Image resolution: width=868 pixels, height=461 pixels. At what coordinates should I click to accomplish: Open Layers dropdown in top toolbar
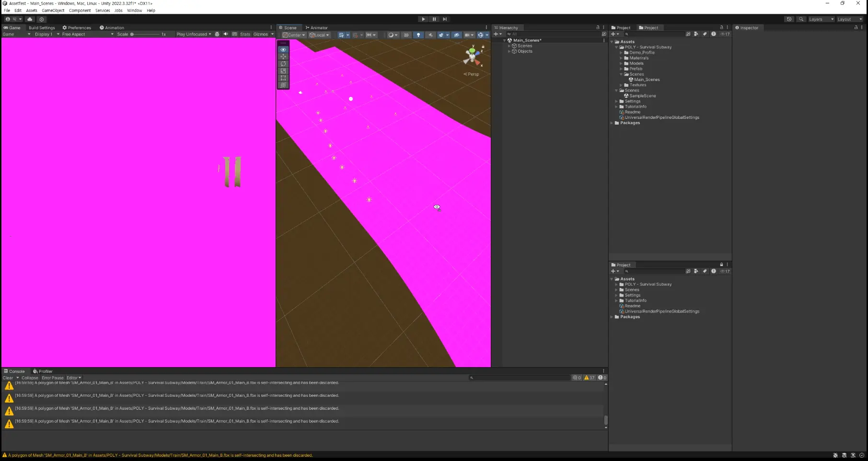coord(821,19)
